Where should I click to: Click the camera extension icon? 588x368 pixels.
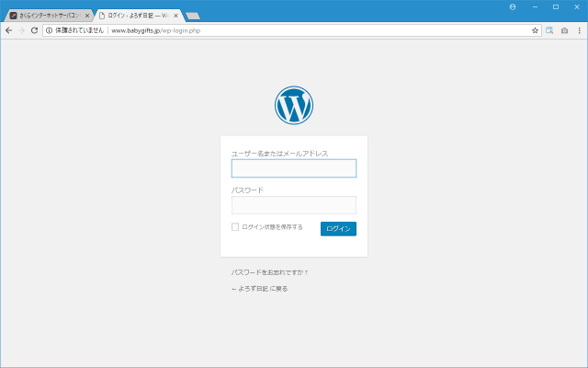[564, 30]
